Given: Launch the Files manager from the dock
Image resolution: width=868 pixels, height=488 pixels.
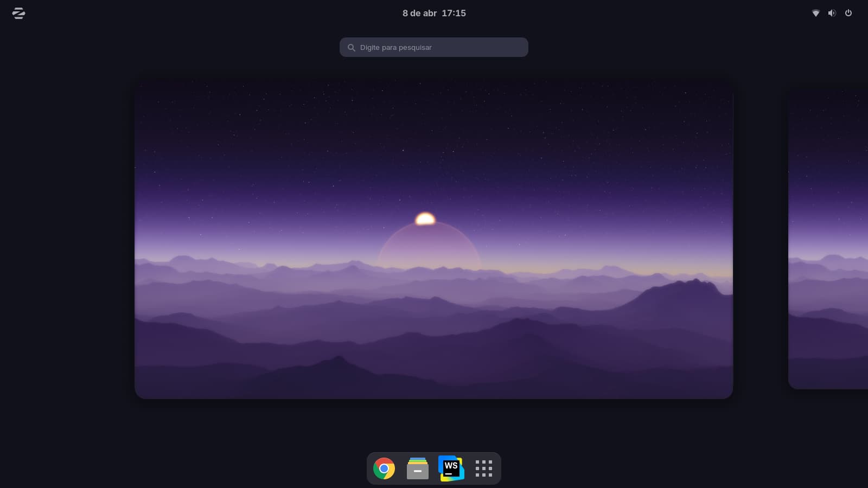Looking at the screenshot, I should (418, 468).
